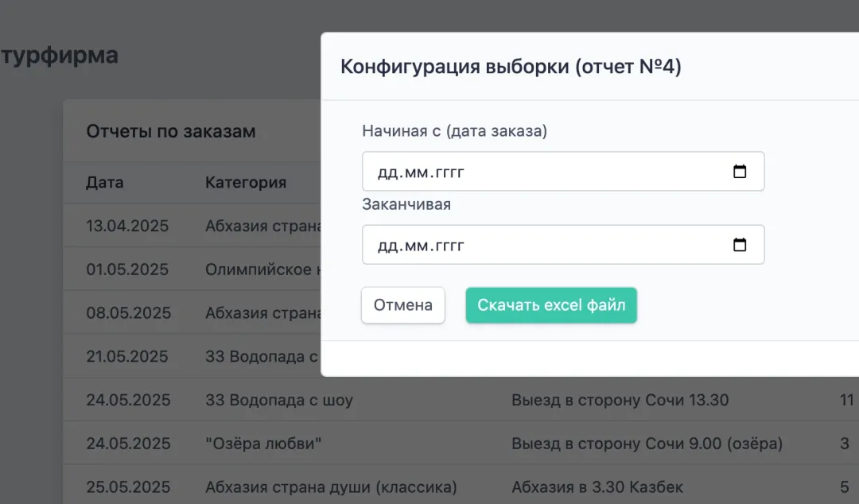Select the date cell 01.05.2025
The image size is (859, 504).
[x=127, y=269]
